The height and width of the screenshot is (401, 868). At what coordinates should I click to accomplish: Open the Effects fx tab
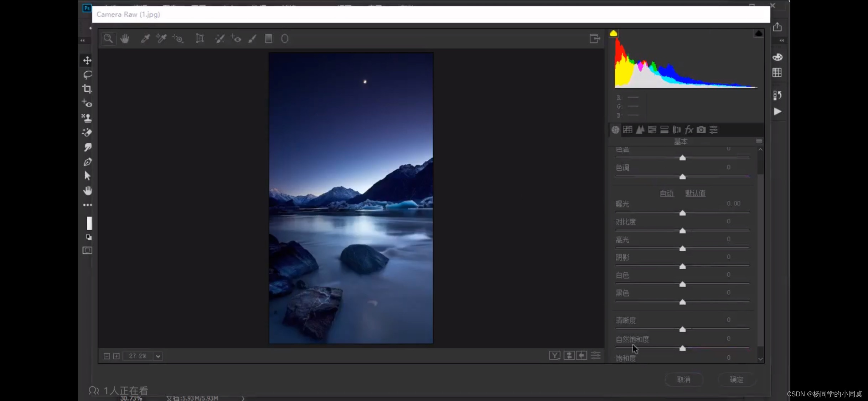[x=689, y=130]
